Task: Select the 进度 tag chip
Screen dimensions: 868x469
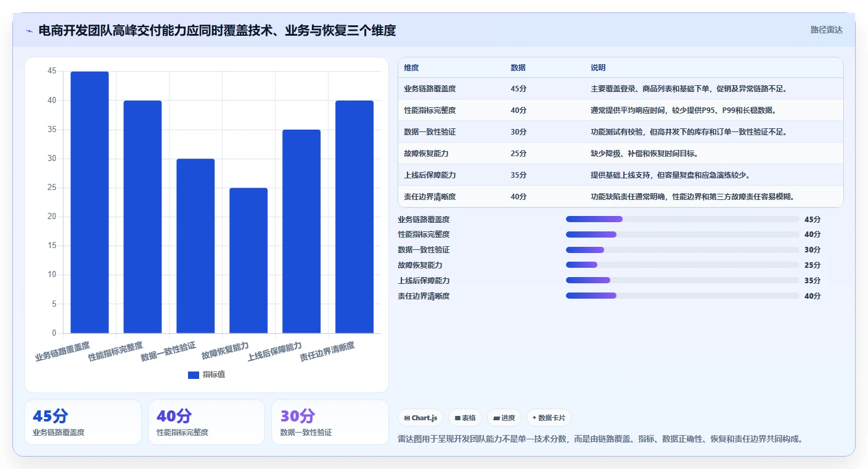Action: pyautogui.click(x=504, y=418)
